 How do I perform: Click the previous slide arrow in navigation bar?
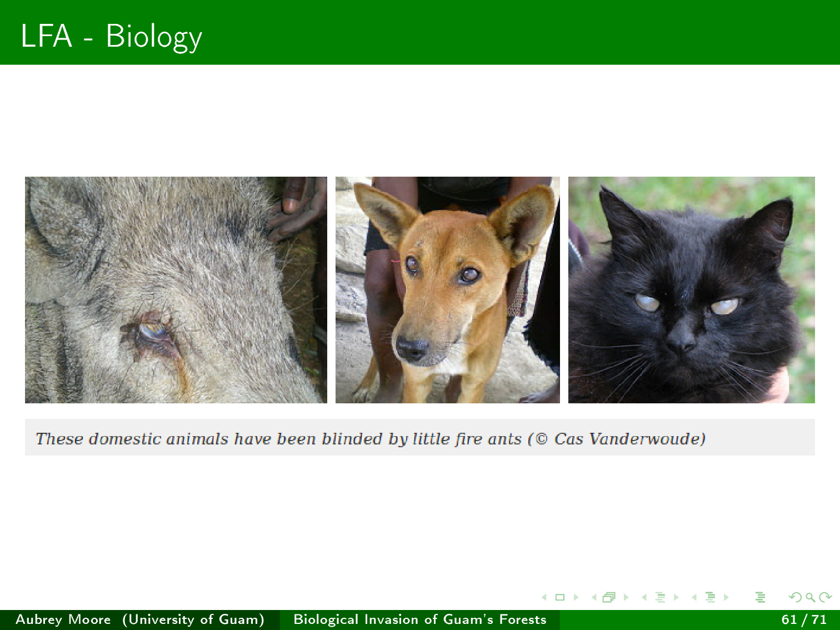point(544,598)
